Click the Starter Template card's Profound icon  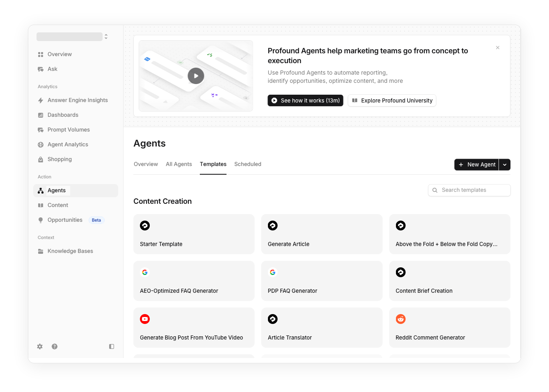(145, 226)
